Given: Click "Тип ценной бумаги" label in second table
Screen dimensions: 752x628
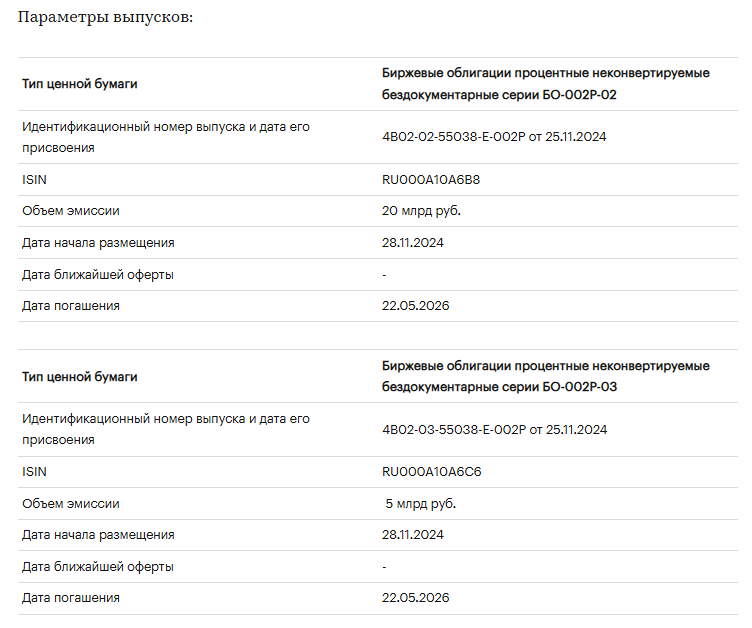Looking at the screenshot, I should [80, 377].
